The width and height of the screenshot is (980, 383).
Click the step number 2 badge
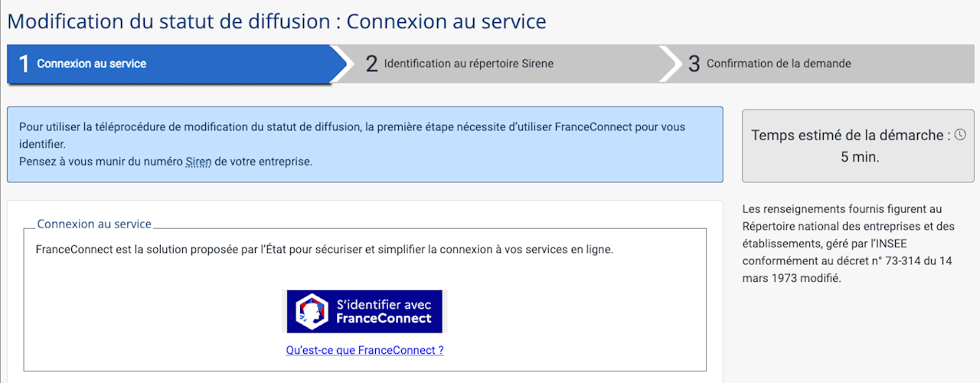coord(371,64)
